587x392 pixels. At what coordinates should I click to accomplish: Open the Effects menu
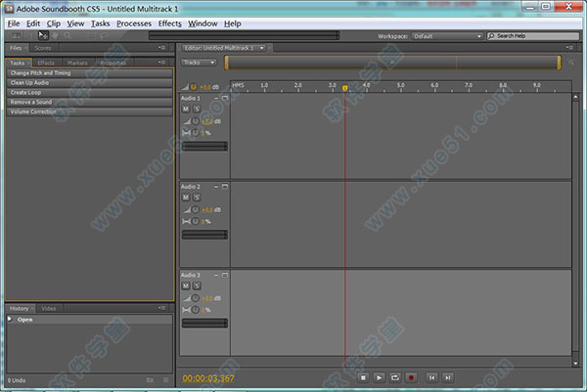169,23
